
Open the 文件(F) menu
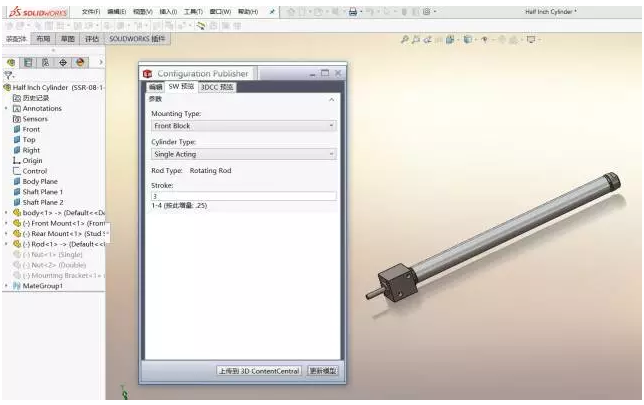(91, 12)
